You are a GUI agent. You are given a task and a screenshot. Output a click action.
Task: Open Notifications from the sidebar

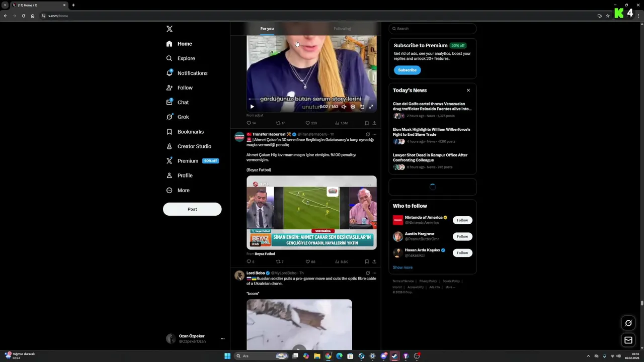pyautogui.click(x=187, y=73)
